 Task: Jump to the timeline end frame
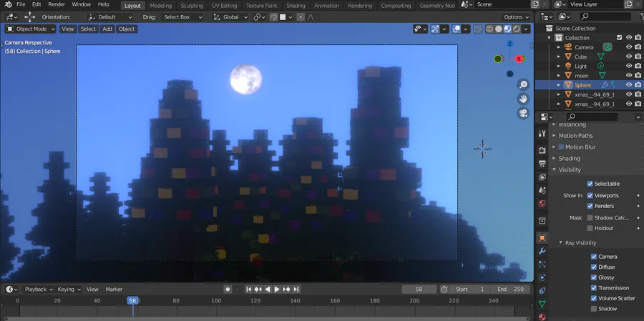[296, 290]
